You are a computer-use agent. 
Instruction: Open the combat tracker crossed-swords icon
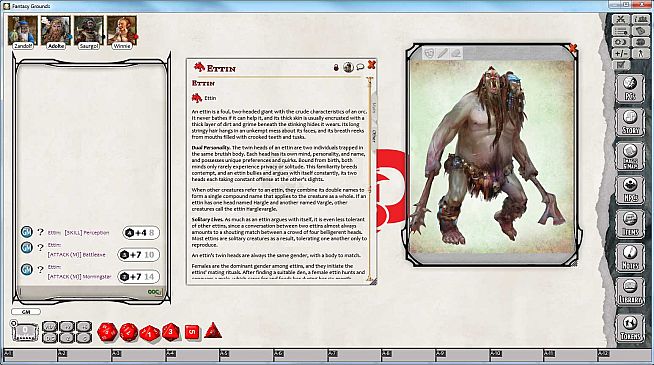click(x=621, y=19)
